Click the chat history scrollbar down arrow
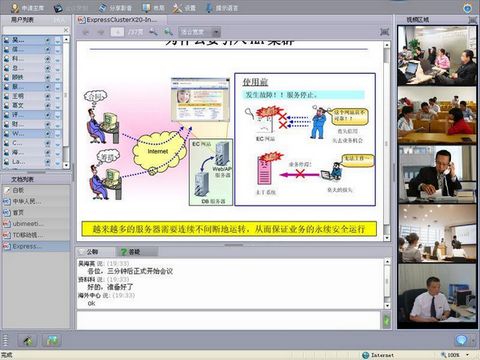This screenshot has height=360, width=480. 387,305
